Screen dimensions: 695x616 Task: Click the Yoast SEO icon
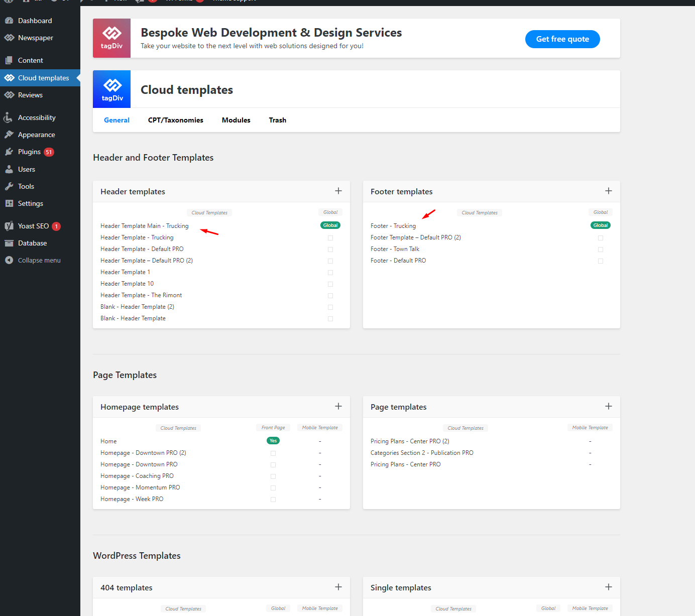pyautogui.click(x=9, y=226)
